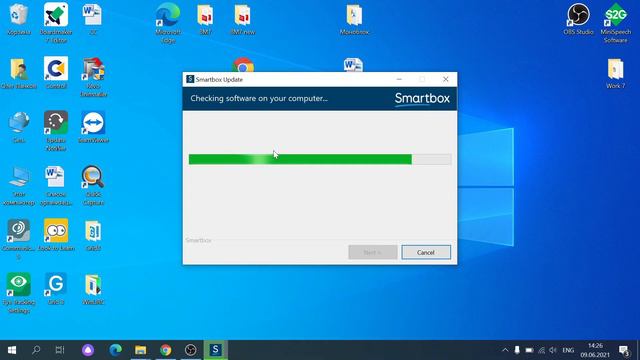The image size is (640, 360).
Task: Select the Microsoft Edge desktop shortcut
Action: pyautogui.click(x=168, y=22)
